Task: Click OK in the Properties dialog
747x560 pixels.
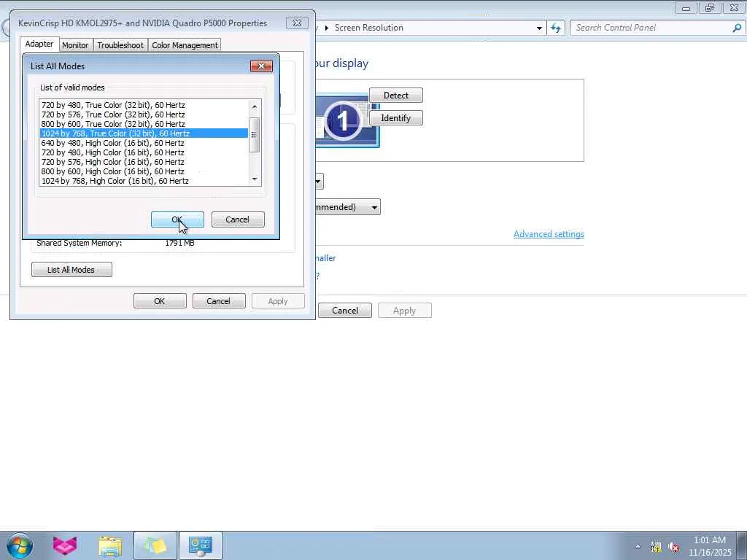Action: coord(160,301)
